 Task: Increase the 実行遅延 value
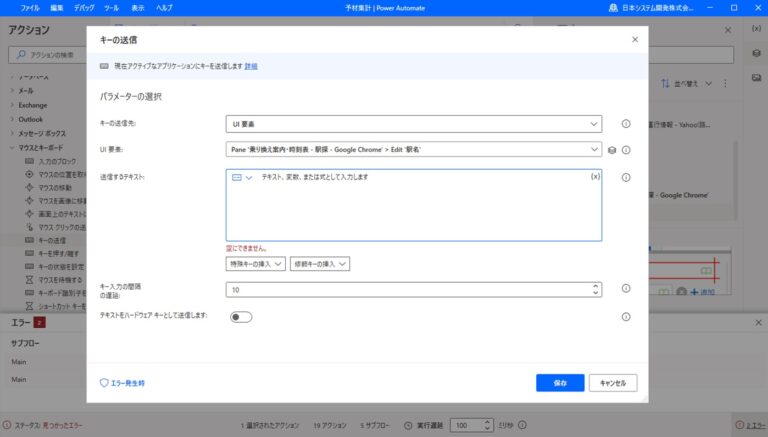[487, 422]
